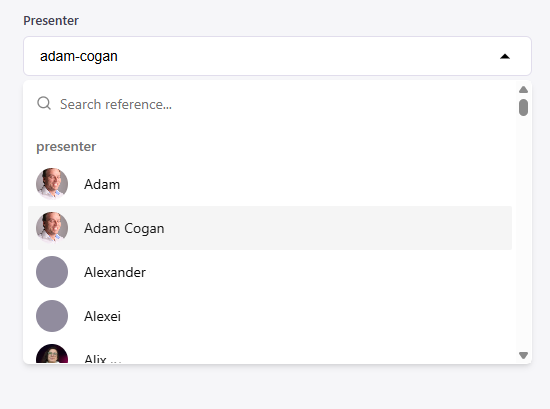550x409 pixels.
Task: Click Alexei's gray placeholder avatar
Action: (52, 316)
